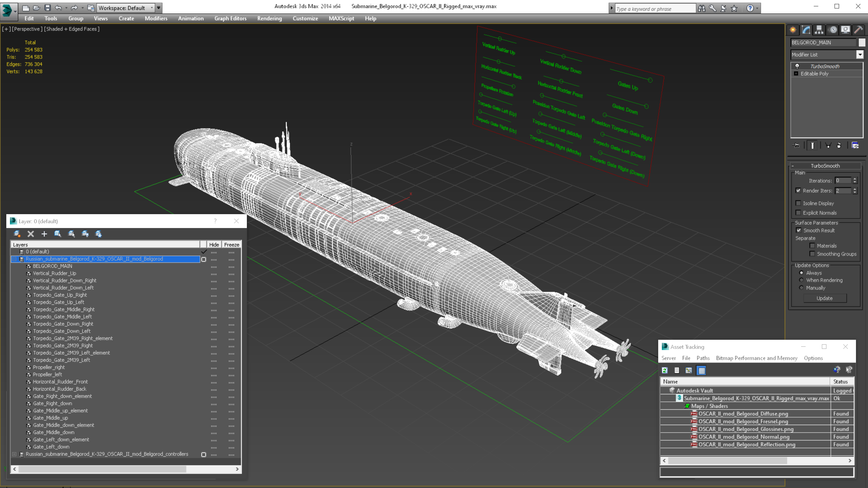The height and width of the screenshot is (488, 868).
Task: Click Freeze/Unfreeze All Layers icon
Action: pos(99,234)
